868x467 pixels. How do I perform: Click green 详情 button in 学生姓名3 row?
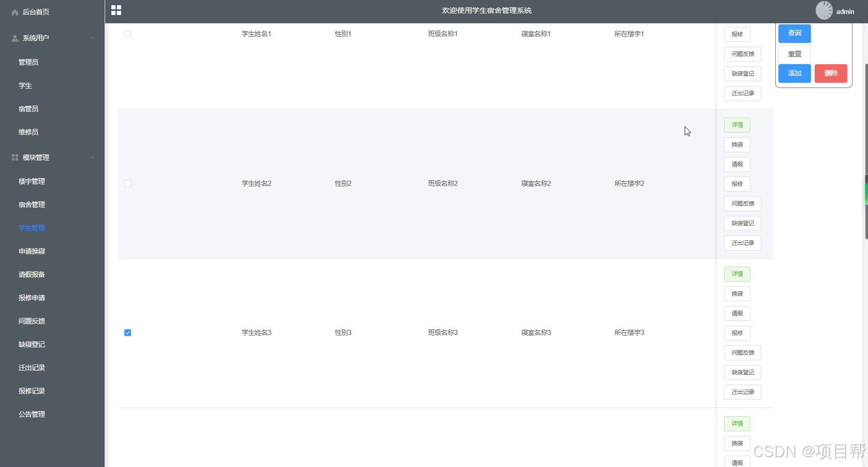[737, 274]
